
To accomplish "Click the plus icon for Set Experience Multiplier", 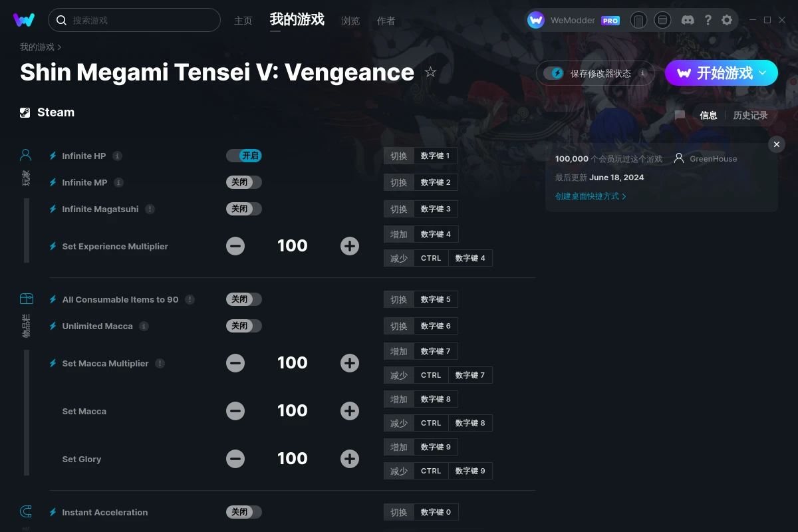I will [350, 246].
